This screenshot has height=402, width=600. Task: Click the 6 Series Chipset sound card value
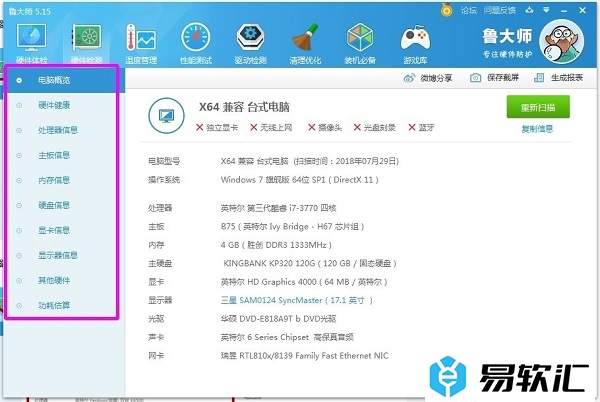coord(287,337)
